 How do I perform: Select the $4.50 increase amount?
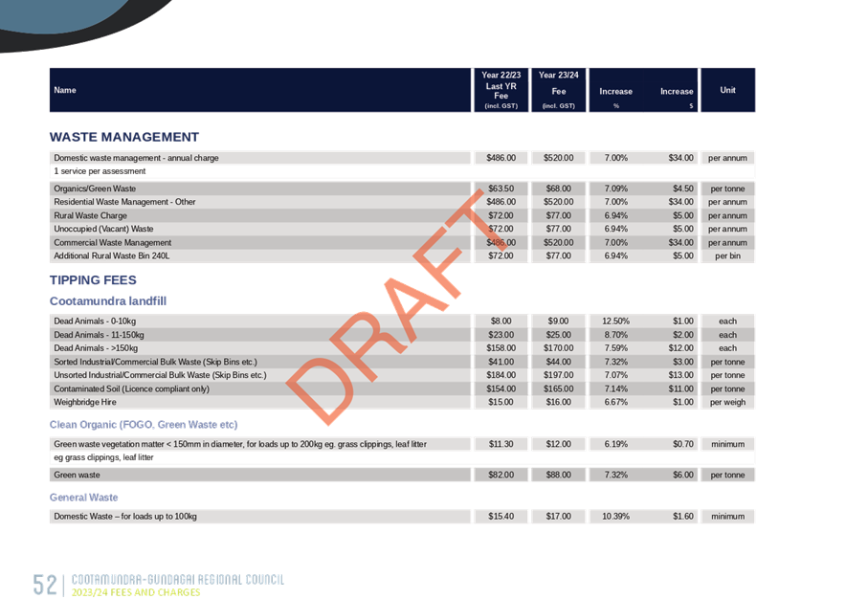tap(683, 189)
